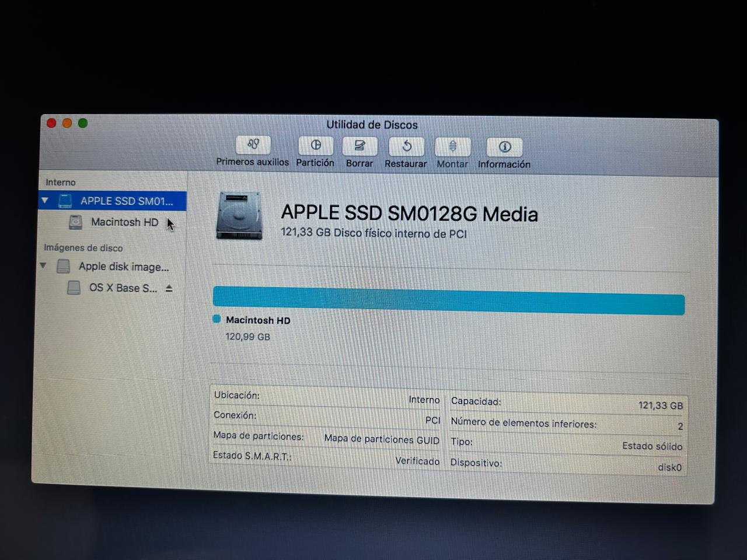Click the blue Macintosh HD usage bar

(x=449, y=301)
